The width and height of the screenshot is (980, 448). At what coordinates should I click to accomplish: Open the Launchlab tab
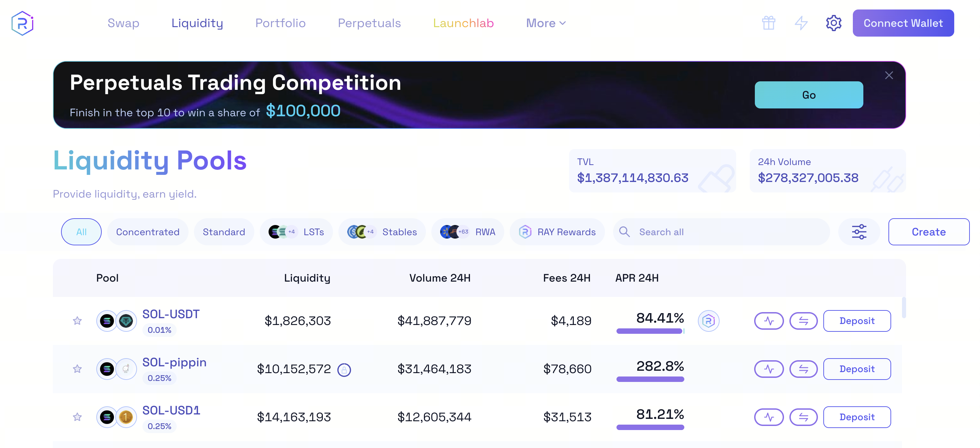(464, 23)
